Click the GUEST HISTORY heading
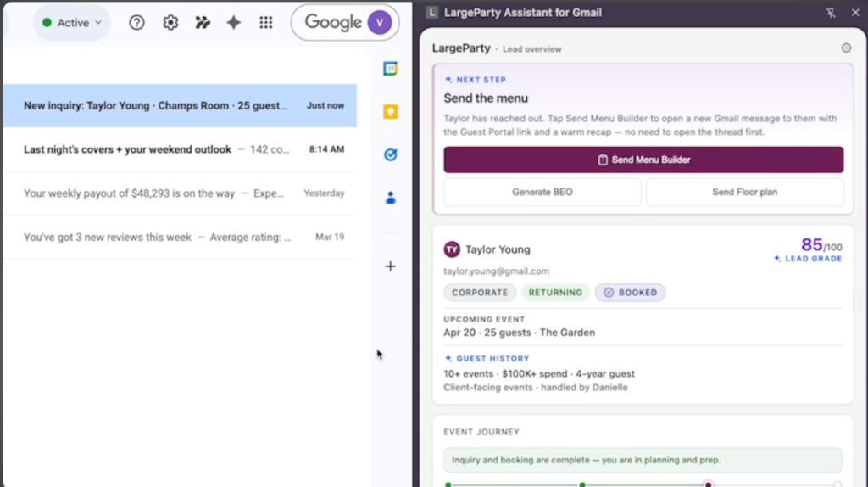Viewport: 868px width, 487px height. tap(487, 359)
